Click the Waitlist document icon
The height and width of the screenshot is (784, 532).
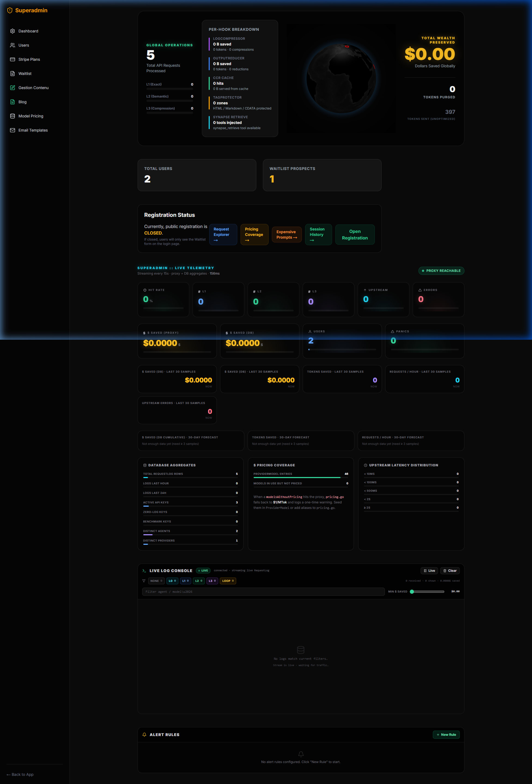[13, 74]
